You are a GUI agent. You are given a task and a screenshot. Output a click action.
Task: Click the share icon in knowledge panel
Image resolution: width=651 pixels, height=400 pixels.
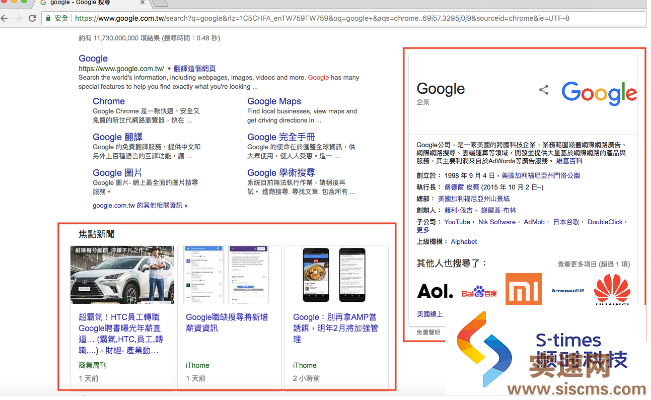[x=543, y=90]
